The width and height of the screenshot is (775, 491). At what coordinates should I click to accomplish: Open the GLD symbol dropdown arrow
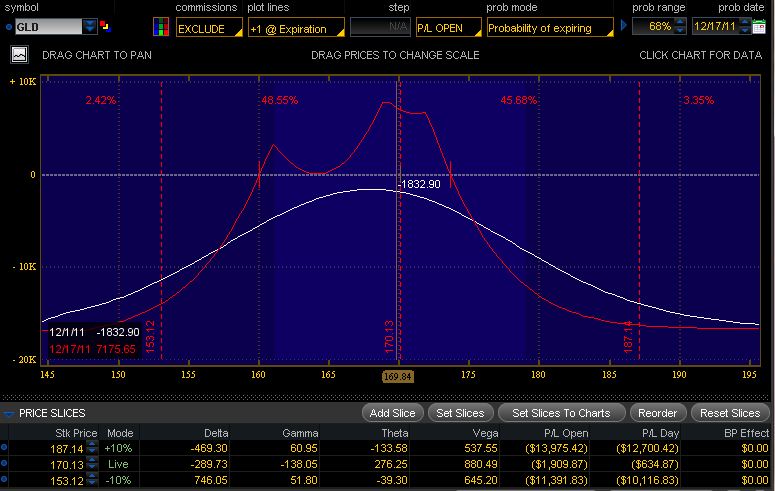click(90, 26)
